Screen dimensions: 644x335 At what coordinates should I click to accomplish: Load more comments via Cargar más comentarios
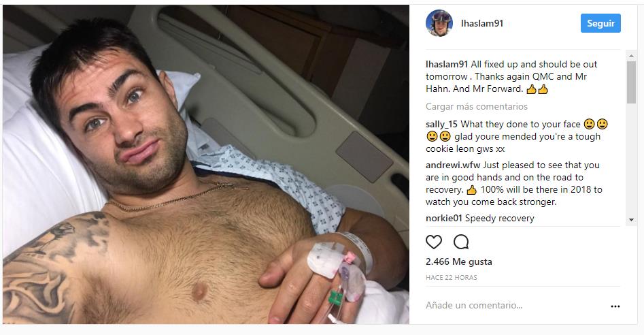(x=477, y=106)
